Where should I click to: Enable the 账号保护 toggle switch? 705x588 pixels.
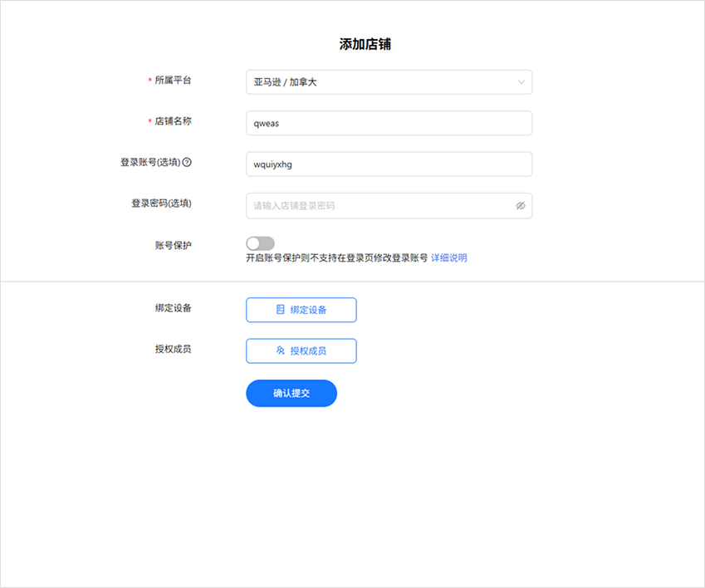tap(260, 243)
